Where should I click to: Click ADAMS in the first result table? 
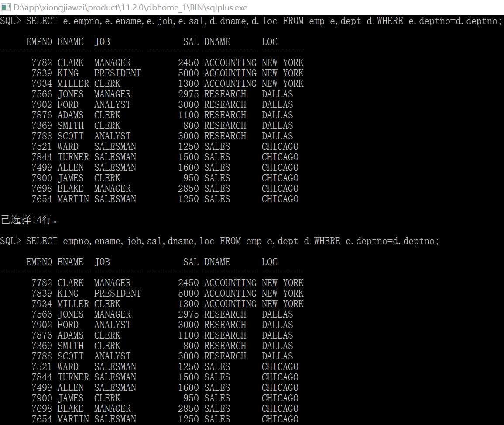point(71,115)
